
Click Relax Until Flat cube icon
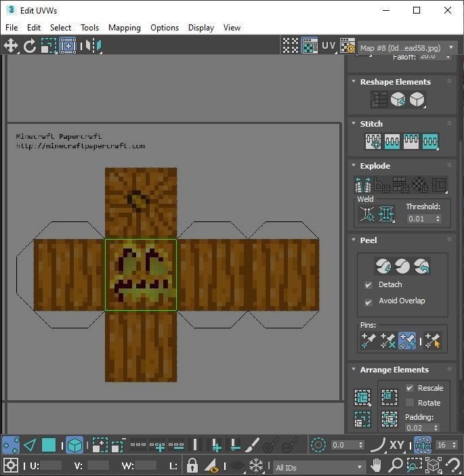[x=398, y=100]
